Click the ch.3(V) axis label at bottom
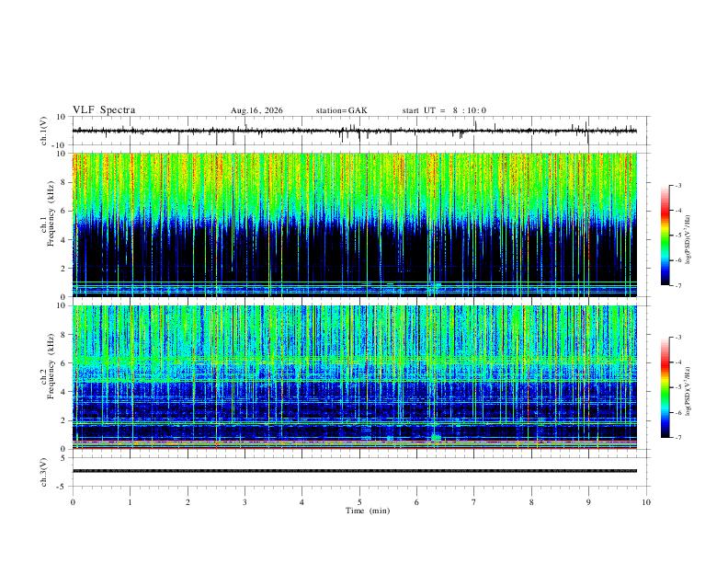Viewport: 728px width, 563px height. [44, 473]
